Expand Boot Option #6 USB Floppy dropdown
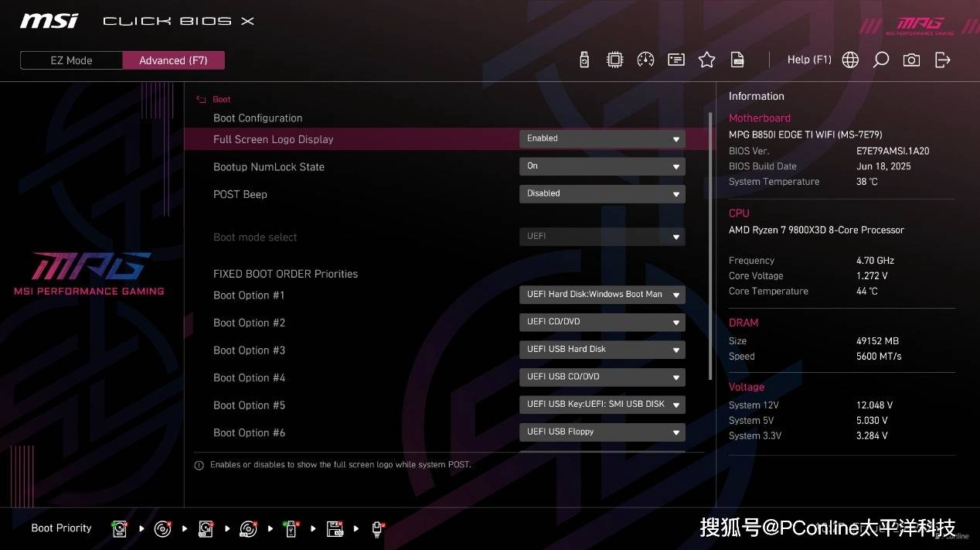 pyautogui.click(x=602, y=432)
